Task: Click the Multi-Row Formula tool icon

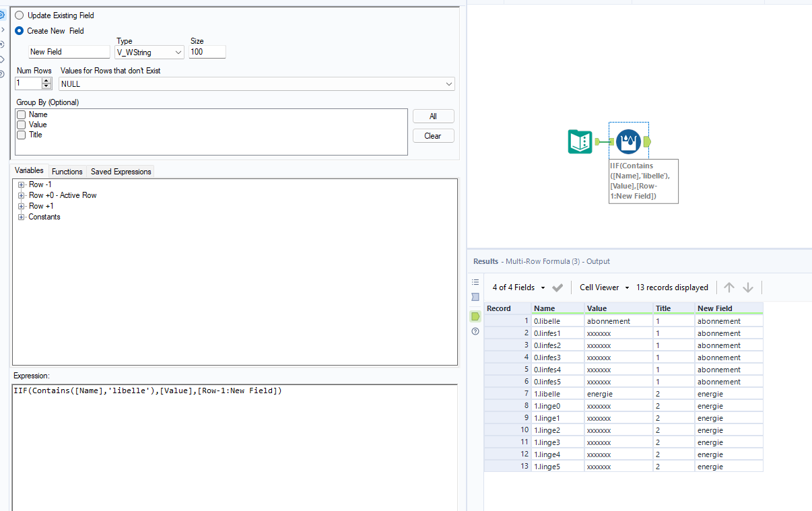Action: (x=628, y=141)
